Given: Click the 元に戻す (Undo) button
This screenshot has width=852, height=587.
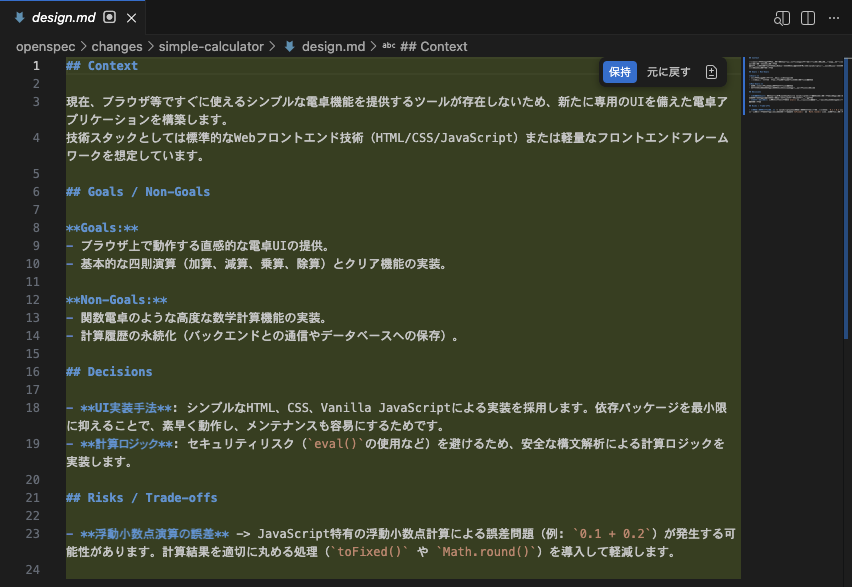Looking at the screenshot, I should (x=668, y=72).
